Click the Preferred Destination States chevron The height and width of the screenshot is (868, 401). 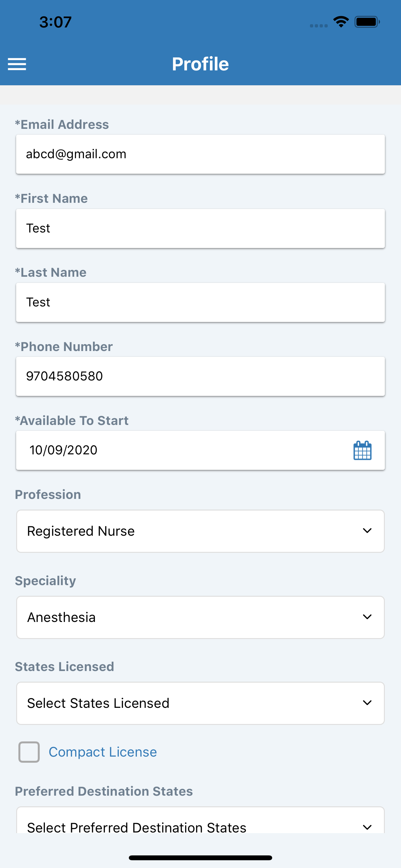[x=367, y=827]
